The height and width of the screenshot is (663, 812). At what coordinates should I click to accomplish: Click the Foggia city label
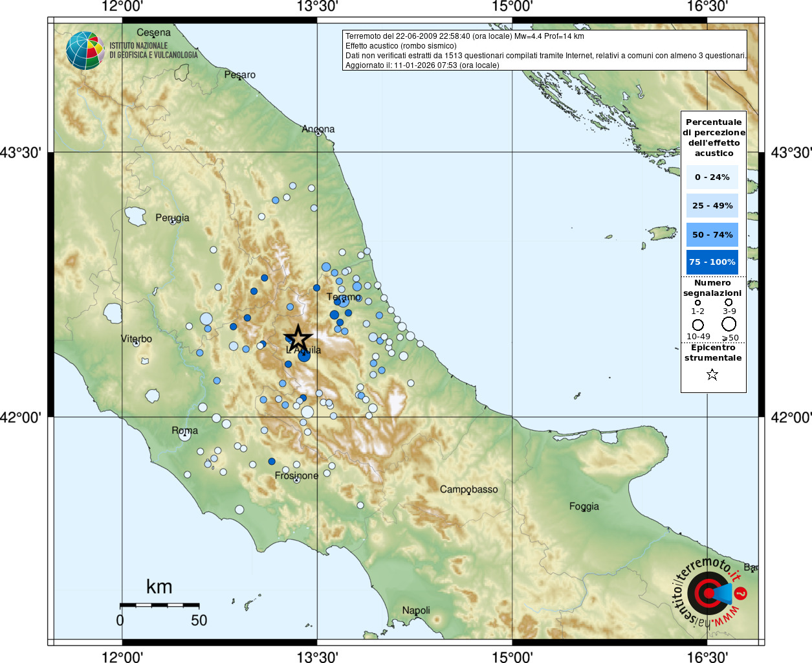point(584,506)
